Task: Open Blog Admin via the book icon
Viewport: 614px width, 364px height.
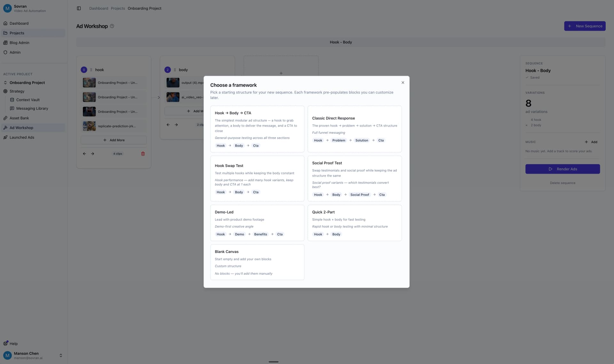Action: click(5, 42)
